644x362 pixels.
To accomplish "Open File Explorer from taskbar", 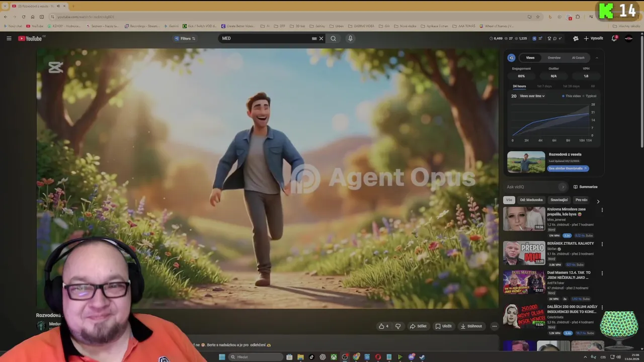I will click(x=300, y=357).
